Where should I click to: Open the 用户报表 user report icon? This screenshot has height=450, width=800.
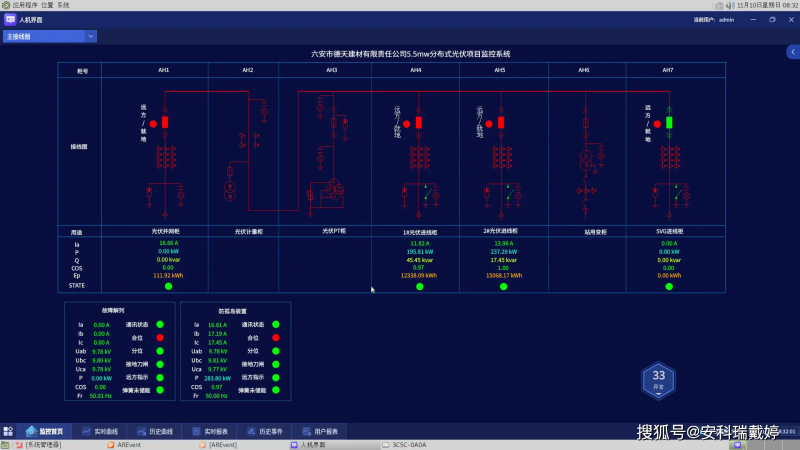pyautogui.click(x=306, y=432)
